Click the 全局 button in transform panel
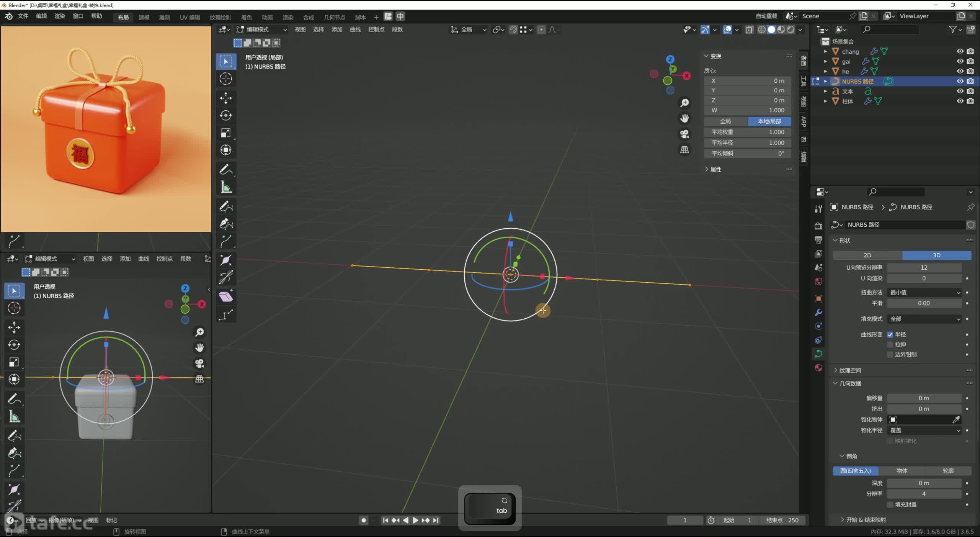The width and height of the screenshot is (980, 537). coord(725,121)
